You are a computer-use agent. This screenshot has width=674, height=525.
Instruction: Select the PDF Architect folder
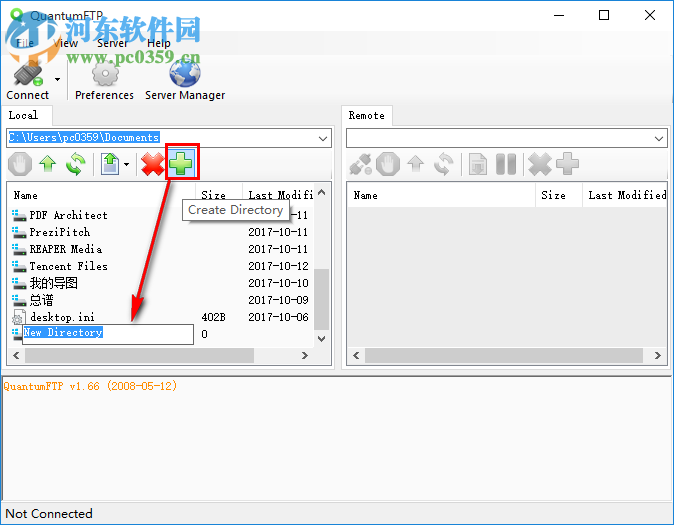tap(68, 215)
